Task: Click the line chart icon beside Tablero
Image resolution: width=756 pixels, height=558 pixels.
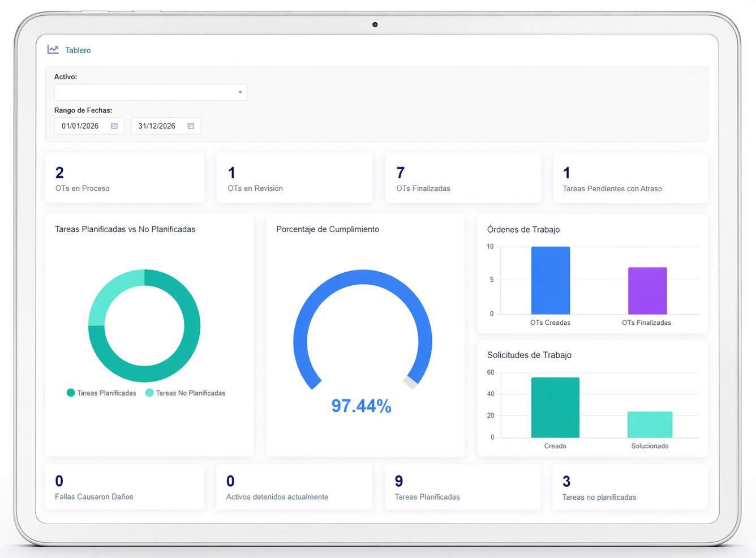Action: tap(53, 49)
